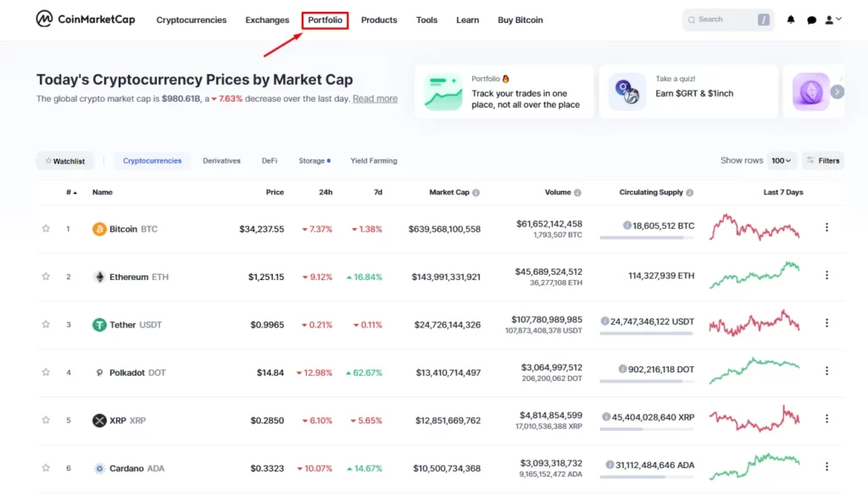The height and width of the screenshot is (497, 868).
Task: Click the next arrow on the promo carousel
Action: coord(837,92)
